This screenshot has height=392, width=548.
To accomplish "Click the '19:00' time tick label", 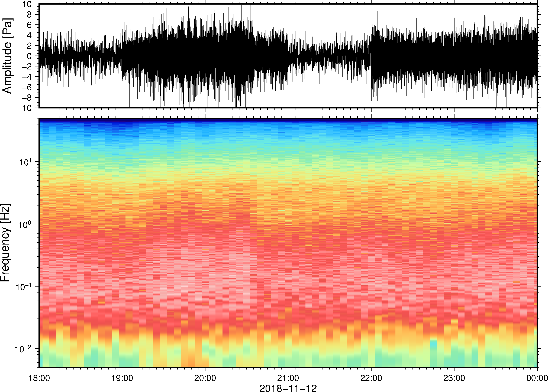I will [122, 378].
